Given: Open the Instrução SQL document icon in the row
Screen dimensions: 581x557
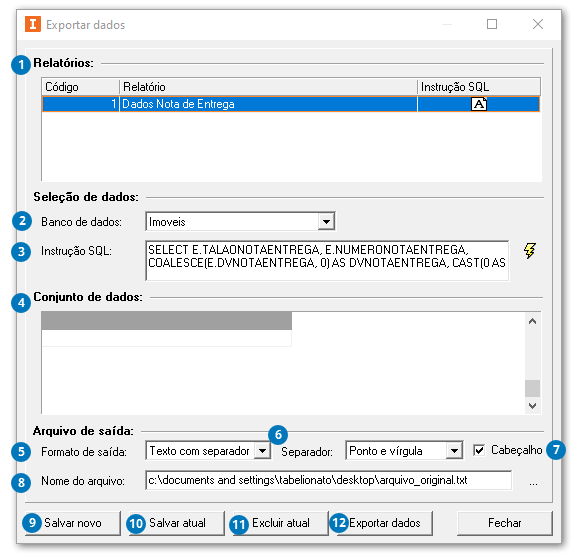Looking at the screenshot, I should (x=479, y=104).
